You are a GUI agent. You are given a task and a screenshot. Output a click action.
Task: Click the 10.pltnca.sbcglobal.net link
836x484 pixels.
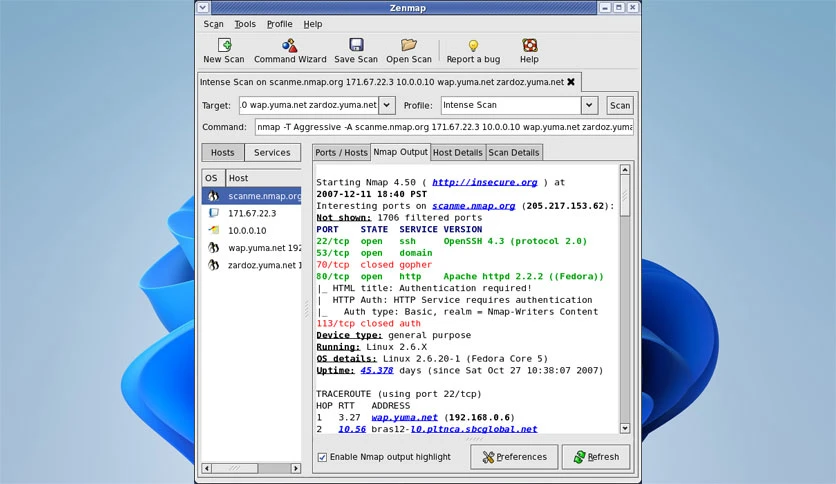[x=474, y=429]
